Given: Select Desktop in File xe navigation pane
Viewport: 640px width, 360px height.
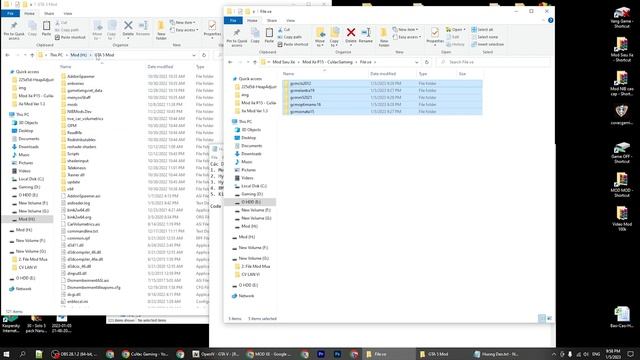Looking at the screenshot, I should [248, 138].
